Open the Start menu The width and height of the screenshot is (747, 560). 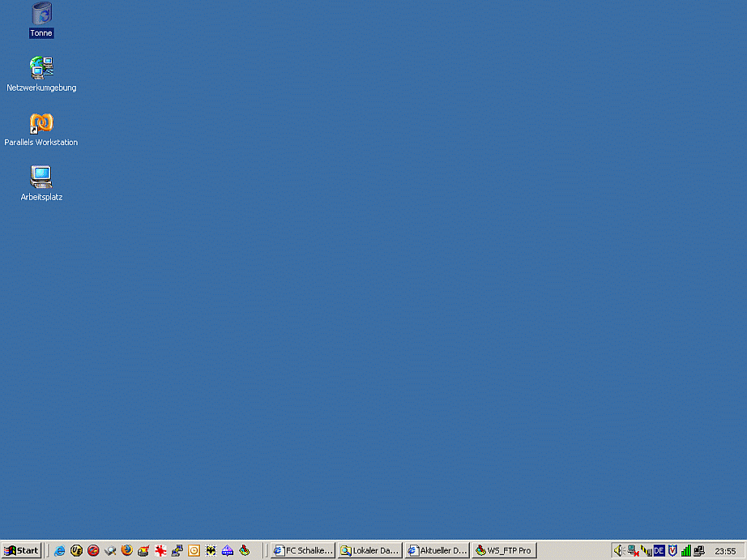21,550
